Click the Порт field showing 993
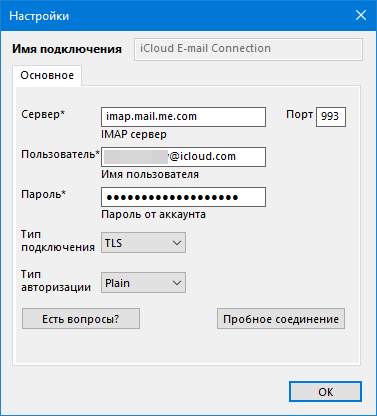This screenshot has height=416, width=377. (331, 117)
